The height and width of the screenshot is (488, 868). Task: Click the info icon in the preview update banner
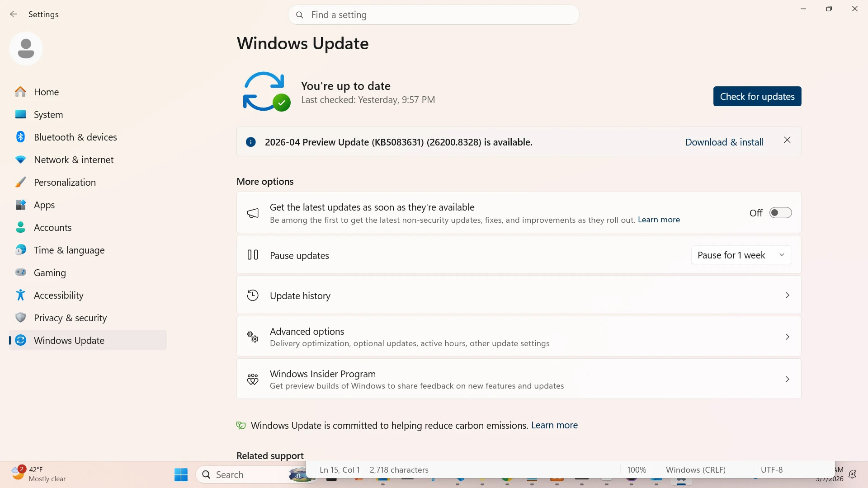(x=250, y=142)
